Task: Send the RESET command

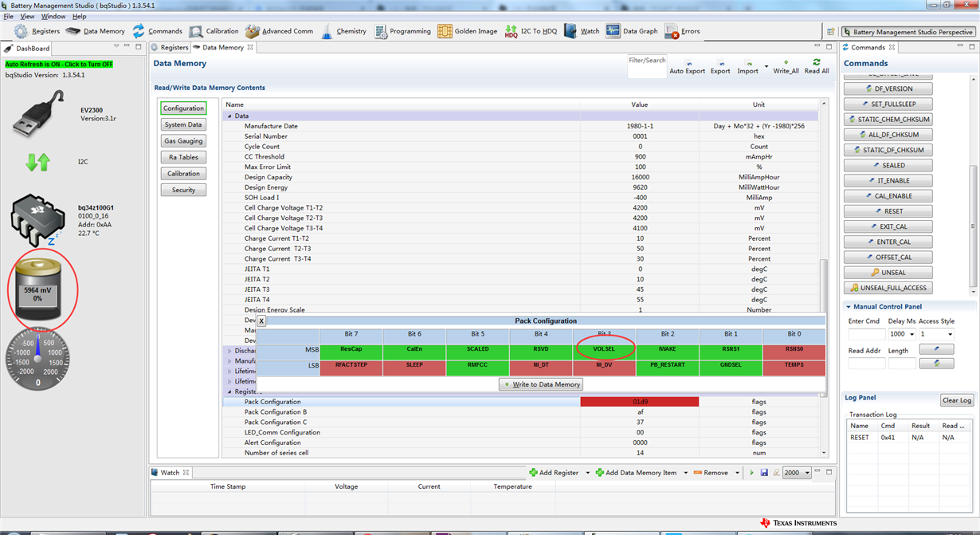Action: (888, 211)
